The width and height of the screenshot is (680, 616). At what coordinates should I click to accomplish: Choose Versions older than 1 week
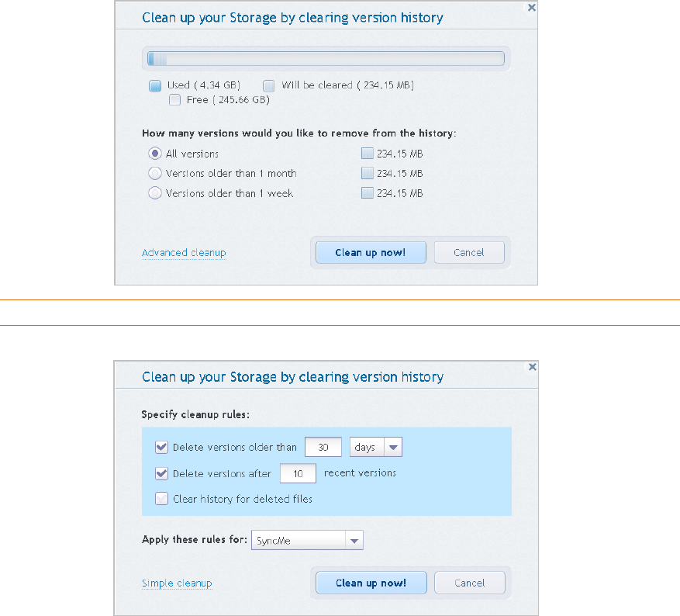tap(154, 193)
